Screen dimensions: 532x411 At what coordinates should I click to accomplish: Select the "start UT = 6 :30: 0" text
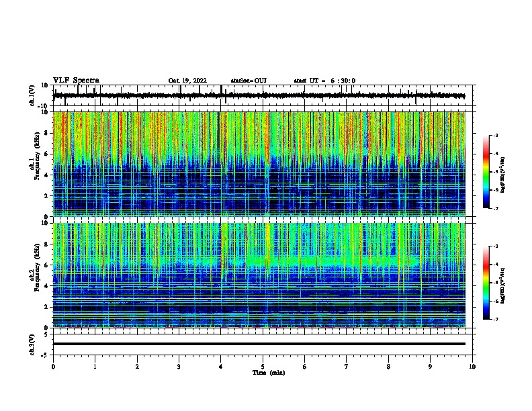(x=324, y=81)
